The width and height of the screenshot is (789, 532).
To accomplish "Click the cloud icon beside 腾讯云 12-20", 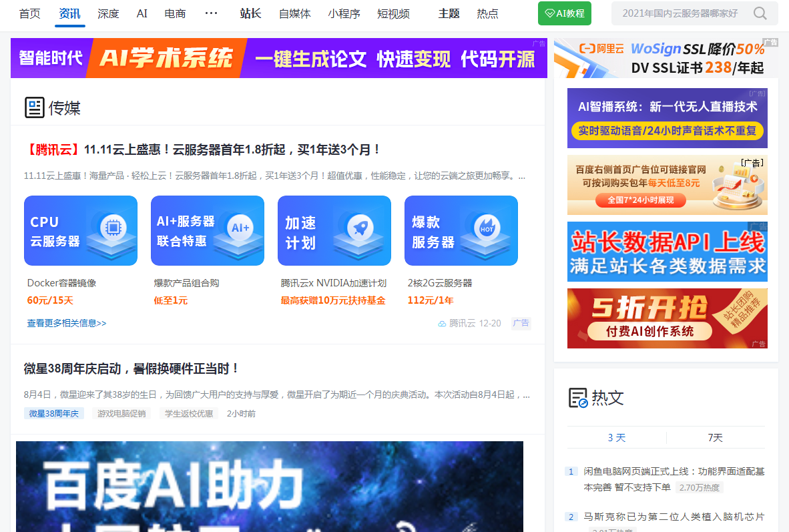I will [x=442, y=324].
